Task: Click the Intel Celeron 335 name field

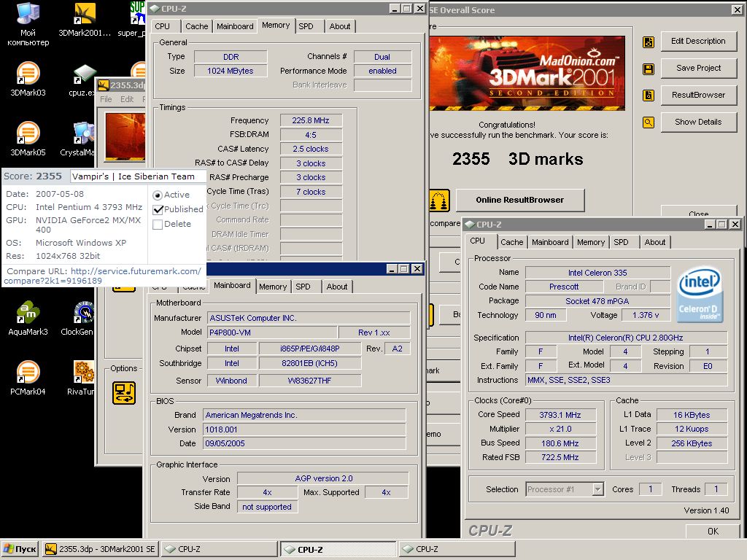Action: (x=597, y=273)
